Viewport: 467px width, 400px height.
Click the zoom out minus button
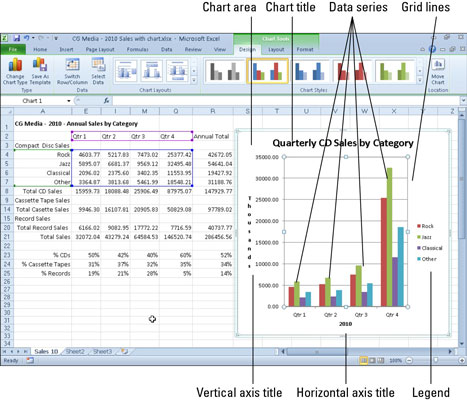[409, 360]
